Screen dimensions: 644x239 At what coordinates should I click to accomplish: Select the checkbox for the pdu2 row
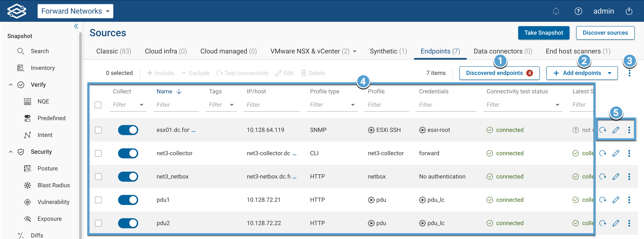point(98,223)
